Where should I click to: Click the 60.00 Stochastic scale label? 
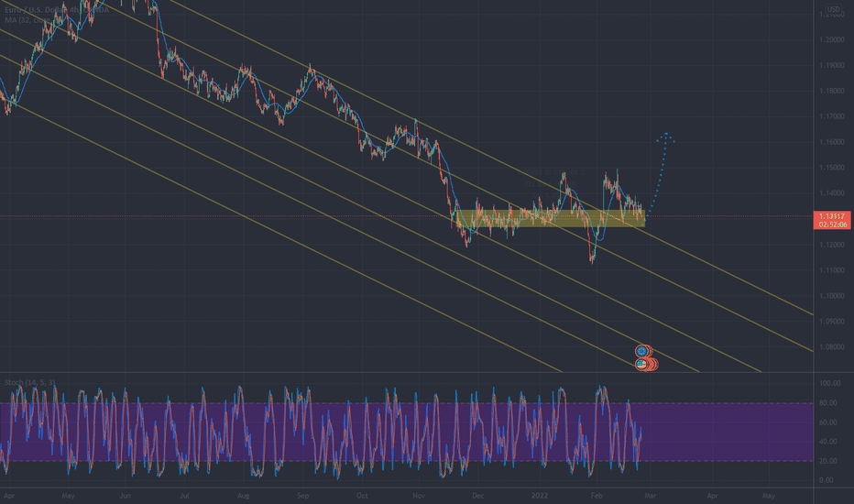(x=827, y=422)
